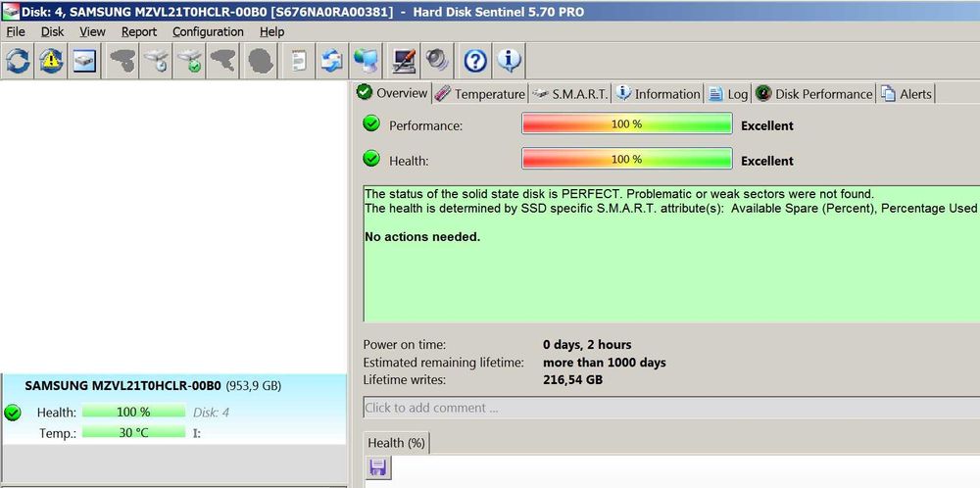Click 'Estimated remaining lifetime:' label

442,363
